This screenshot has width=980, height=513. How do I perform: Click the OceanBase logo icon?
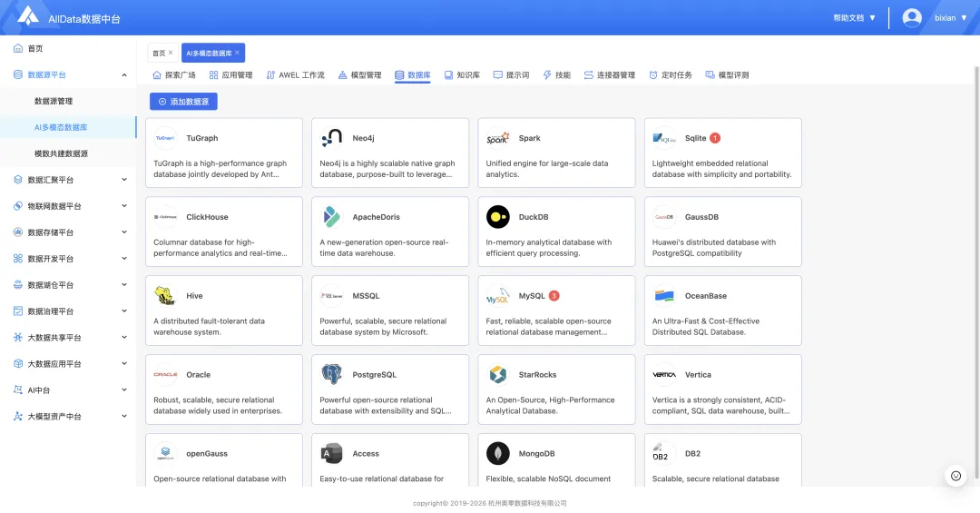(x=663, y=296)
